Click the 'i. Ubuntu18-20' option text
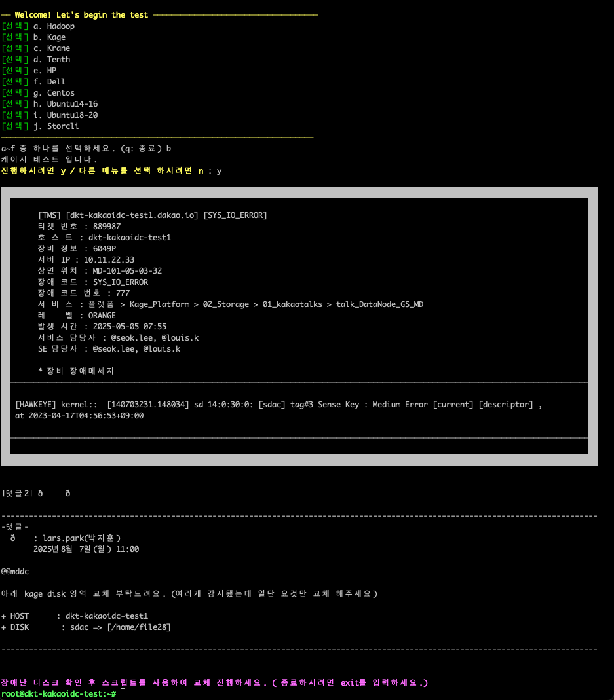 (x=66, y=115)
